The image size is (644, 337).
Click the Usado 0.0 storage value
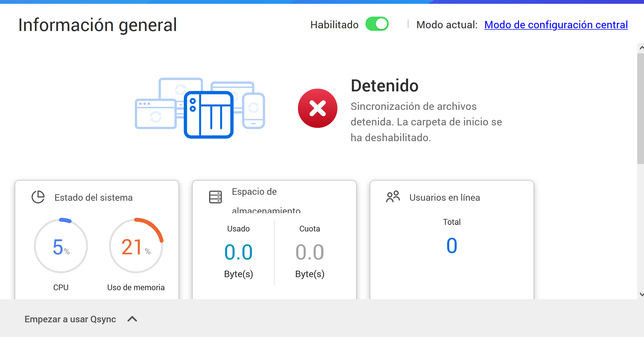pos(238,252)
